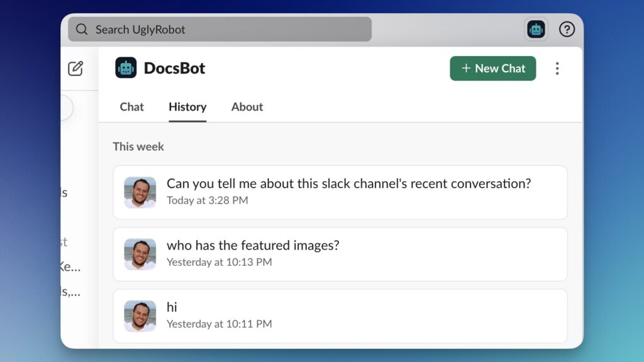Click the "Today at 3:28 PM" timestamp
This screenshot has width=644, height=362.
click(208, 200)
